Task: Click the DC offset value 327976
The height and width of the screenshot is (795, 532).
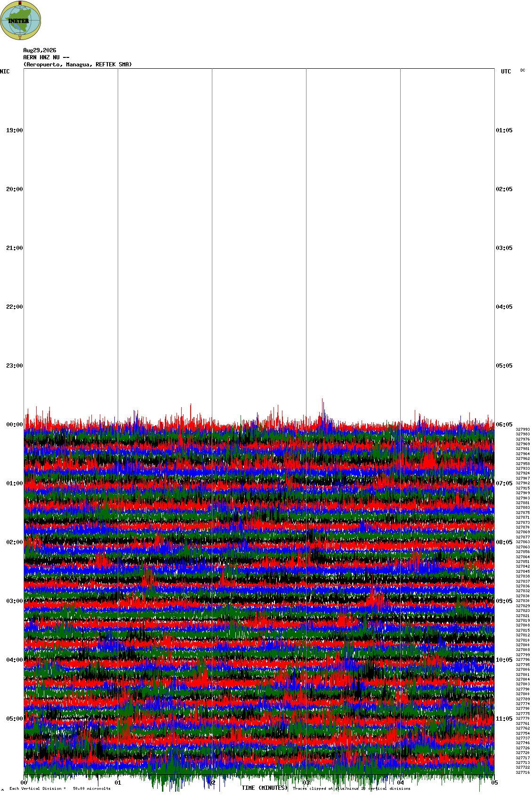Action: coord(523,439)
